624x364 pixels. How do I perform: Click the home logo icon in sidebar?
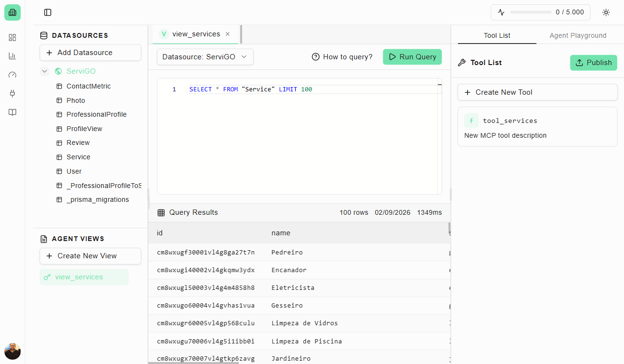(12, 12)
